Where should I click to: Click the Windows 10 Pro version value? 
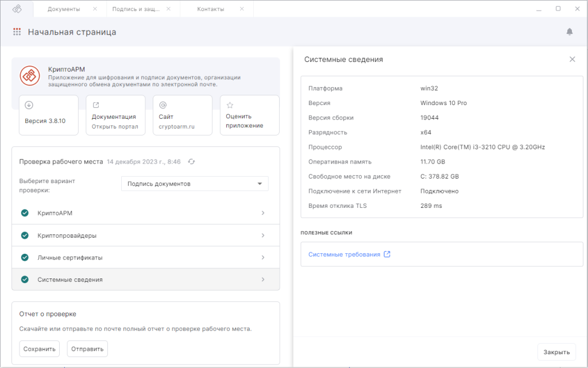click(x=444, y=103)
